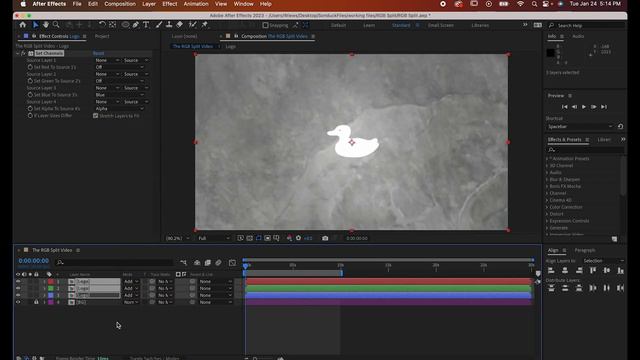The height and width of the screenshot is (360, 640).
Task: Select the Roto Brush tool
Action: pos(193,25)
